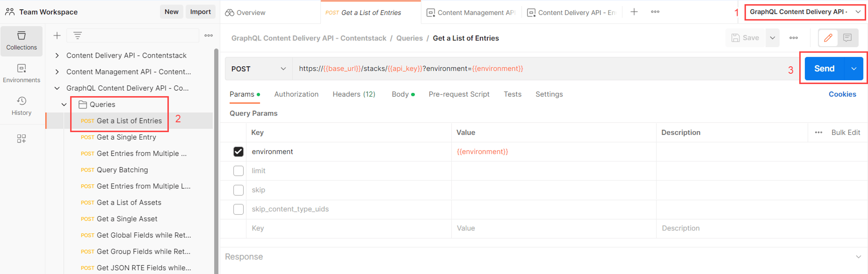This screenshot has height=274, width=868.
Task: Open the environment selector dropdown
Action: (x=805, y=12)
